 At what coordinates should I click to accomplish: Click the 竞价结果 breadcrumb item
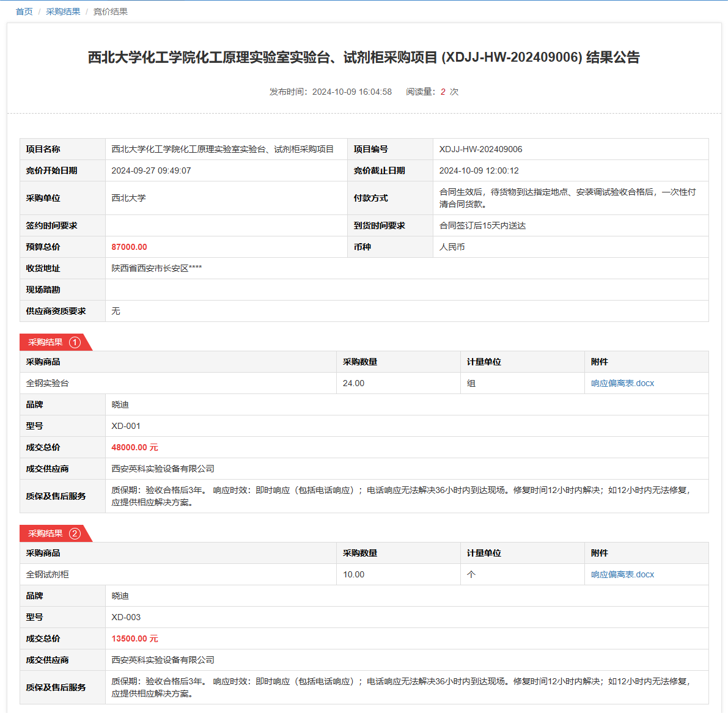[x=110, y=12]
